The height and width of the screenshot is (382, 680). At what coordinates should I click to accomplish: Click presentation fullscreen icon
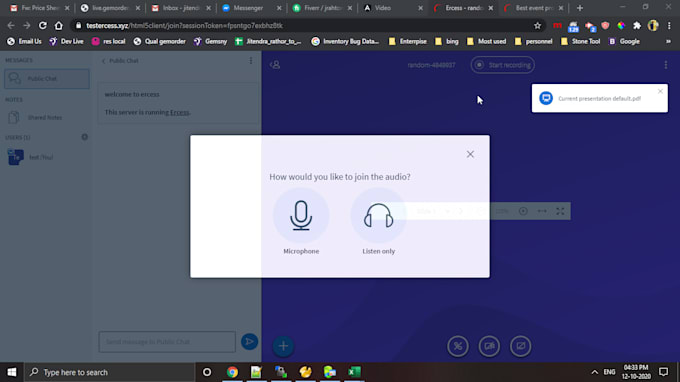(x=560, y=211)
